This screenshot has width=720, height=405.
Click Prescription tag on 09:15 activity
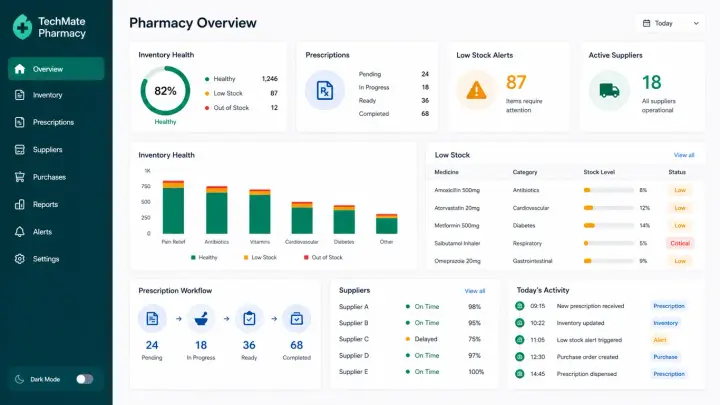[669, 306]
